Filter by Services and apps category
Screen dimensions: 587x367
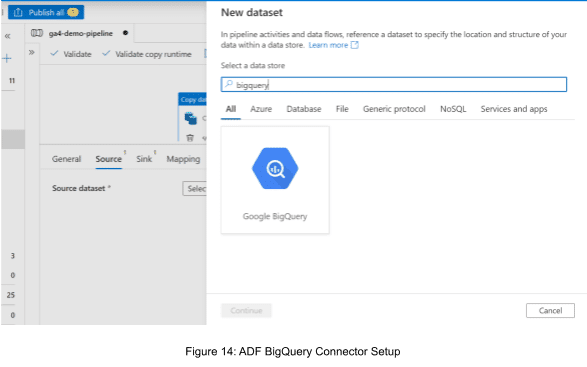point(514,109)
